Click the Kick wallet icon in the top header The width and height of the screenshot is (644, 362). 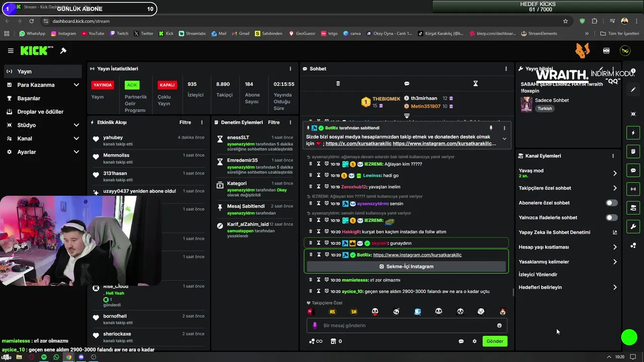pos(606,51)
